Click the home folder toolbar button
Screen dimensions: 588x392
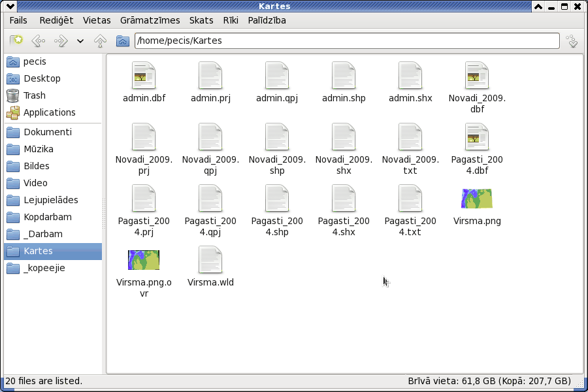(123, 41)
